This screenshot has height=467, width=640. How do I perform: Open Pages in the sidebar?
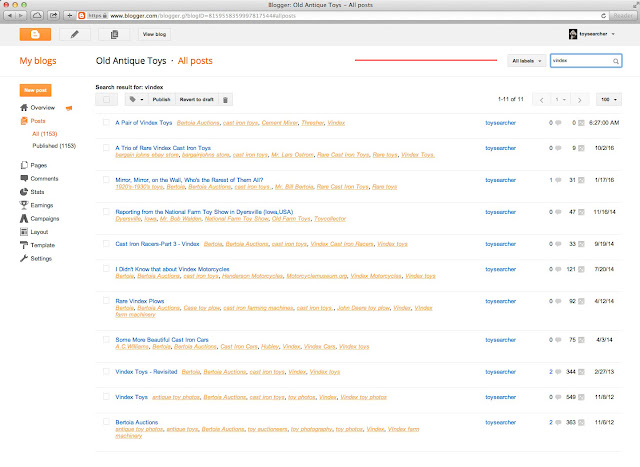tap(38, 165)
